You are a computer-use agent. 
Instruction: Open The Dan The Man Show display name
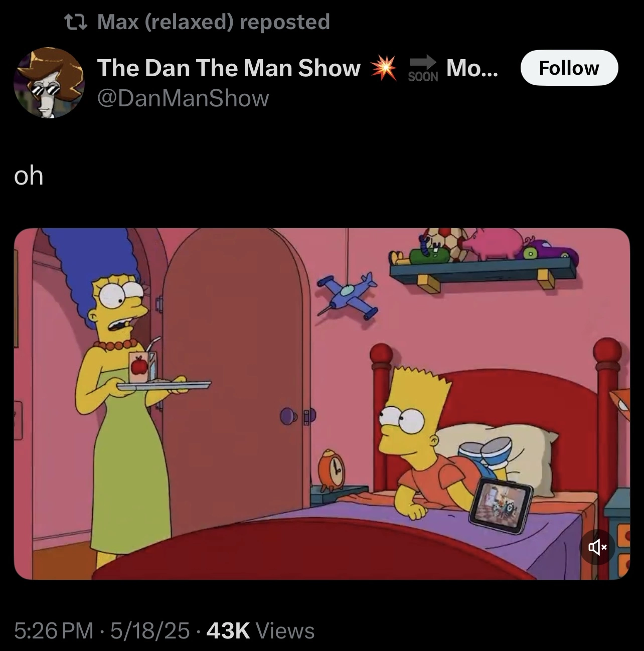(x=229, y=68)
